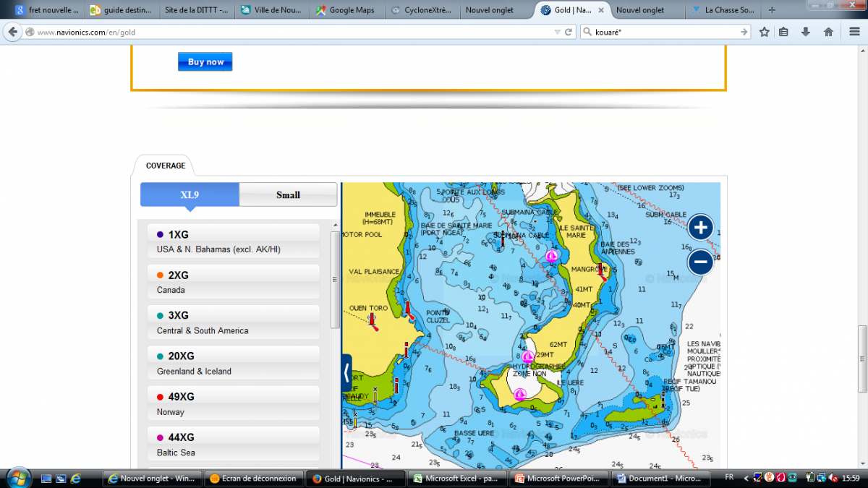Image resolution: width=868 pixels, height=488 pixels.
Task: Click the pink anchorage marker on Ile Uere
Action: (519, 395)
